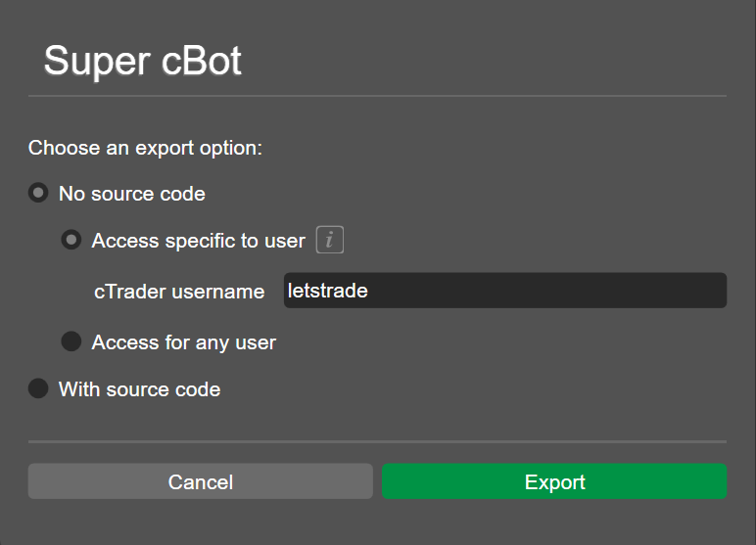756x545 pixels.
Task: Click the "cTrader username" field label
Action: (x=179, y=292)
